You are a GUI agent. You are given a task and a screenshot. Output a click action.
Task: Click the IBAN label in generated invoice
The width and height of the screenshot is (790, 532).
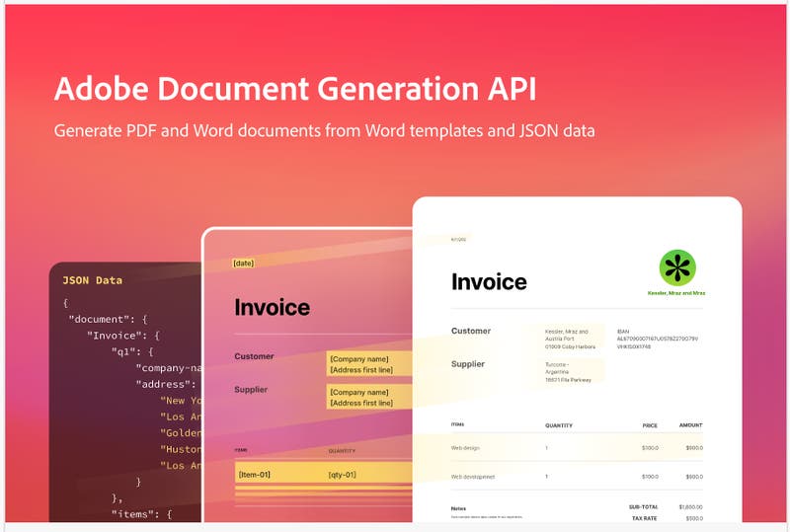623,332
